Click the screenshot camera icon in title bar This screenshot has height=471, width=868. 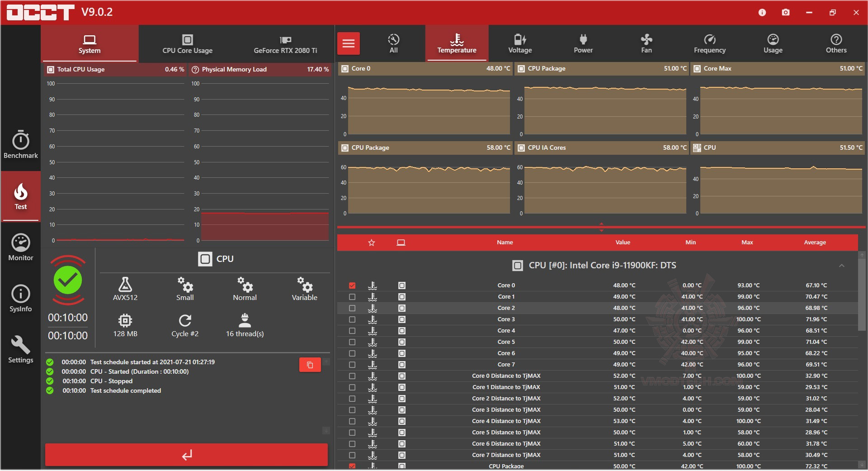point(786,12)
